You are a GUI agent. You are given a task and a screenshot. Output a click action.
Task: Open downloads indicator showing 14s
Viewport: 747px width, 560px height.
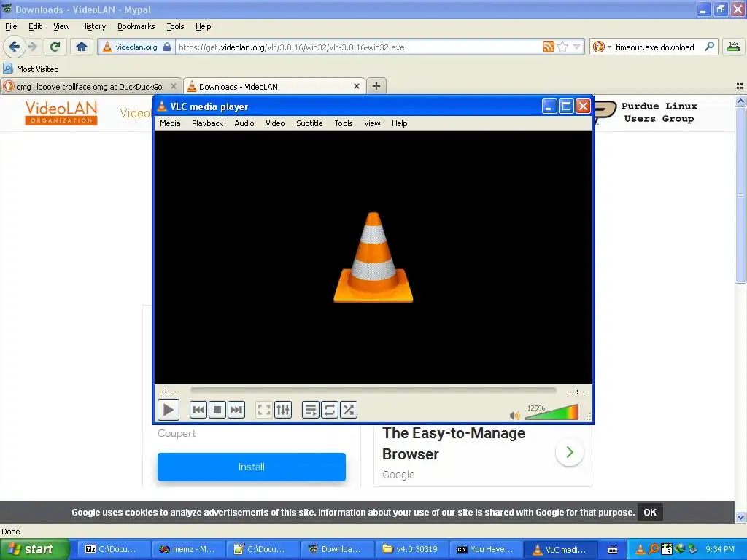pyautogui.click(x=734, y=47)
